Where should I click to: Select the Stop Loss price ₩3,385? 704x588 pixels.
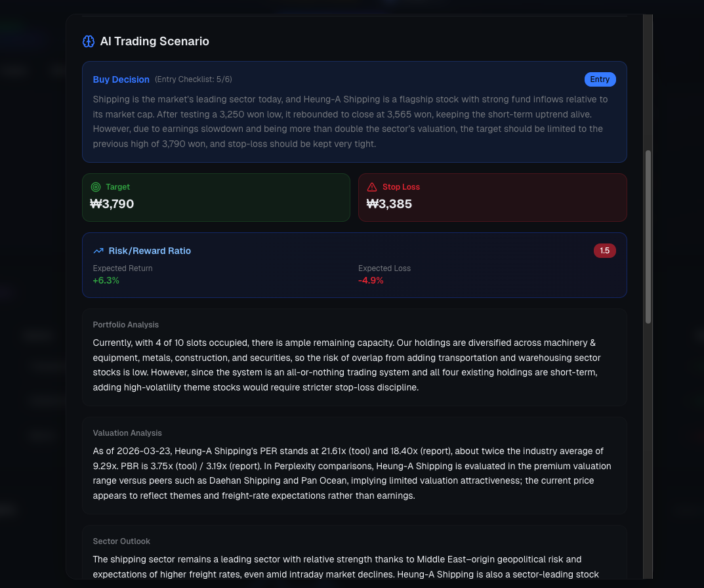[390, 203]
